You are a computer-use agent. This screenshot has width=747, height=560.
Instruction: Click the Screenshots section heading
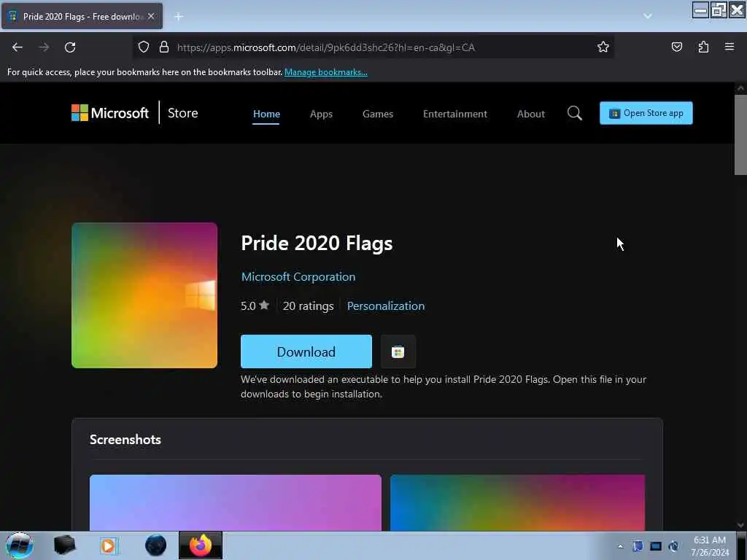[125, 440]
